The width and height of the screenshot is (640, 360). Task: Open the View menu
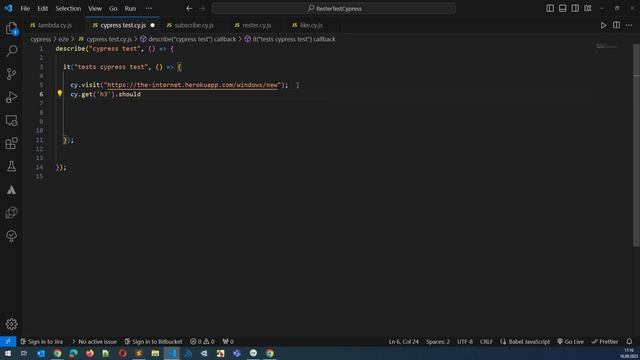[x=95, y=8]
